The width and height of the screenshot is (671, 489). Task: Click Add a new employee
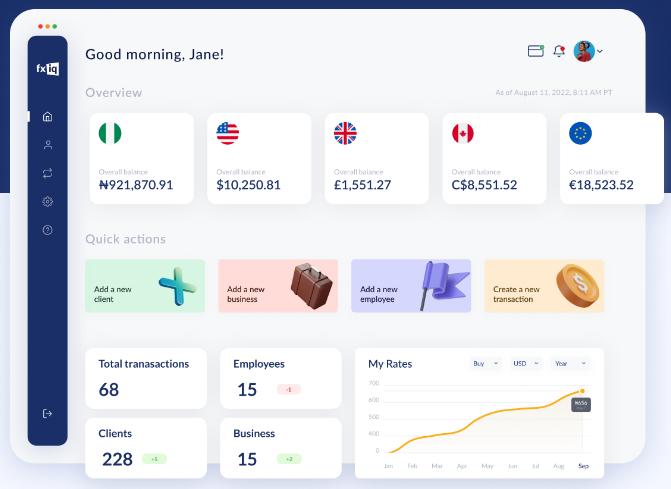tap(411, 286)
